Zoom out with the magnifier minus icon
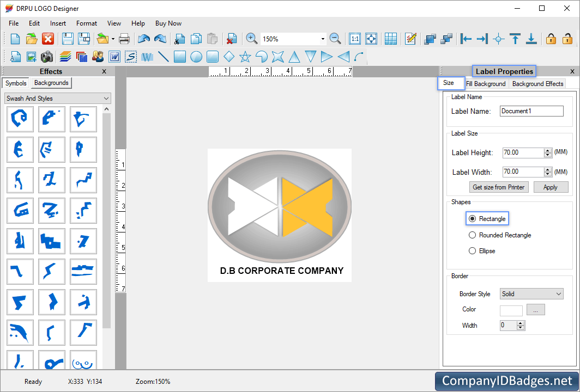 coord(335,39)
